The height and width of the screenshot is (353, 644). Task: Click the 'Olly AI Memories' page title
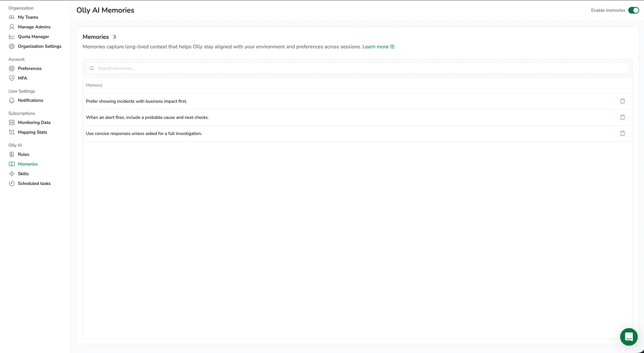click(x=105, y=10)
